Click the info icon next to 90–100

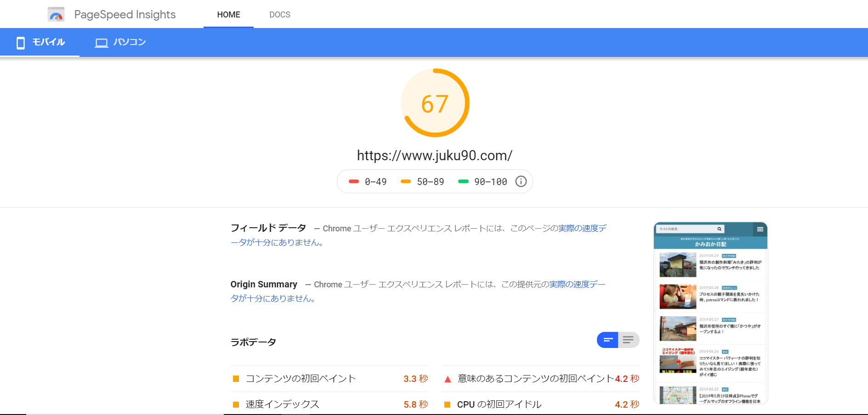coord(521,181)
